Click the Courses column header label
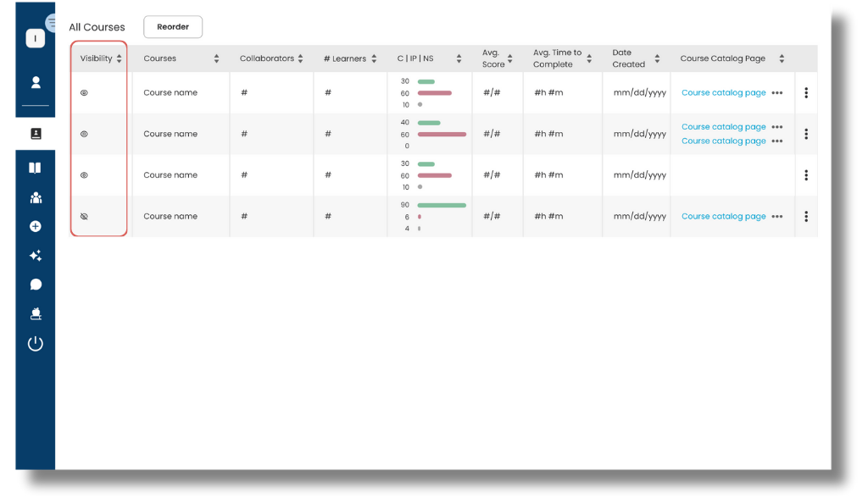 coord(160,58)
